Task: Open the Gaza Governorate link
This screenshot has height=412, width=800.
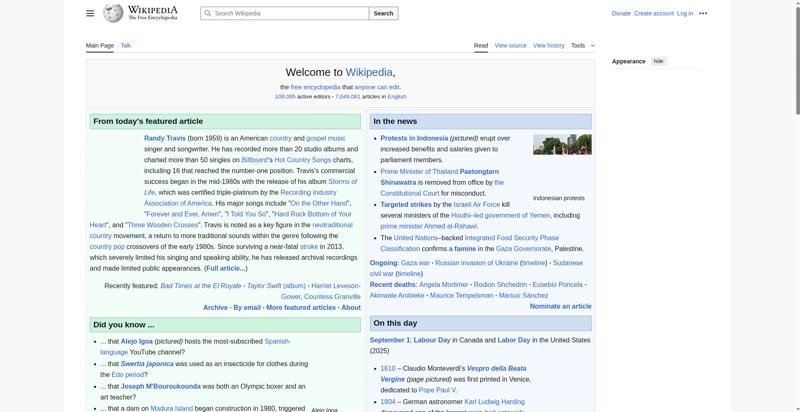Action: click(x=523, y=249)
